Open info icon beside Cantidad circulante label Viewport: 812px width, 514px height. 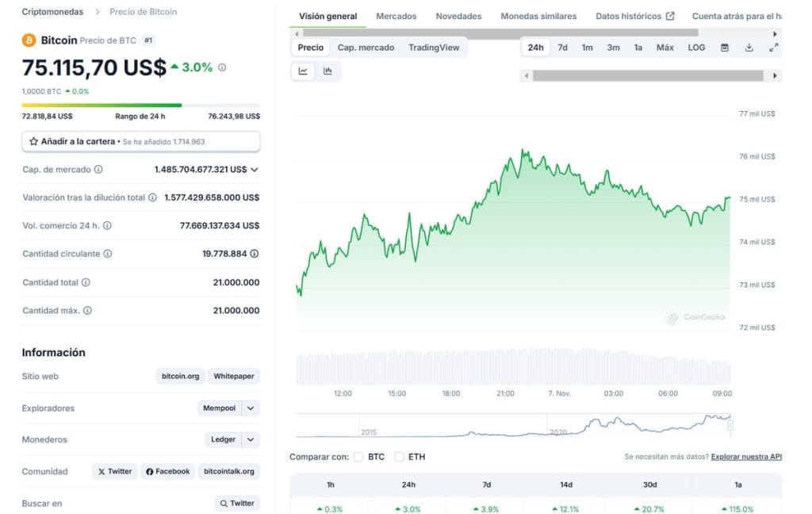point(108,254)
